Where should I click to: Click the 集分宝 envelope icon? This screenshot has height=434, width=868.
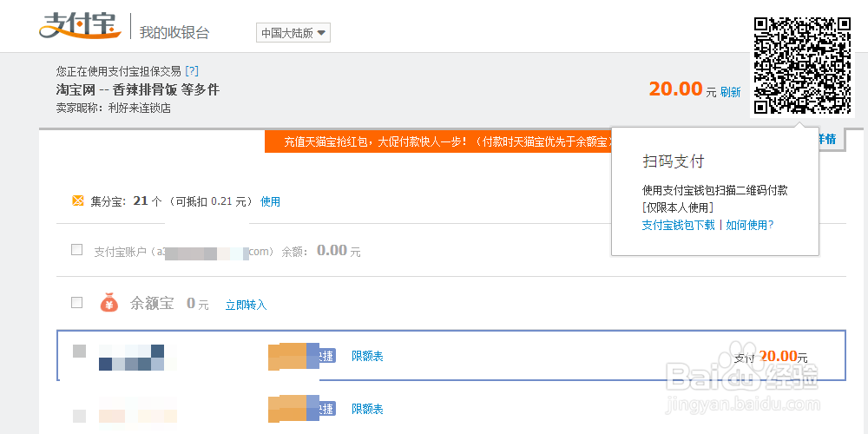tap(78, 201)
